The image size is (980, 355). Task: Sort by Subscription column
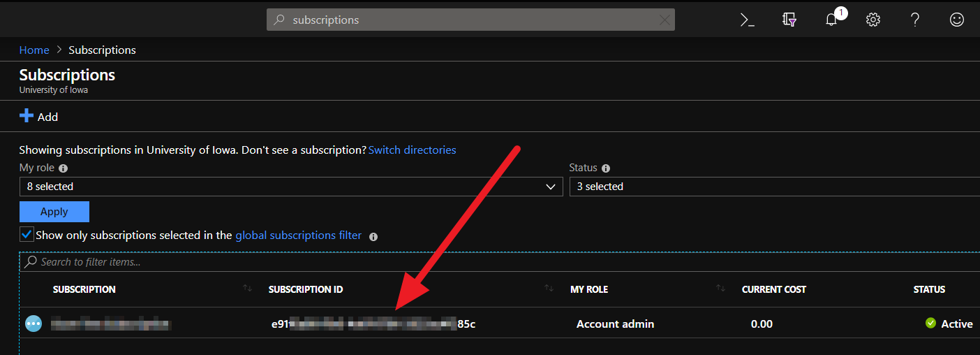pyautogui.click(x=84, y=289)
